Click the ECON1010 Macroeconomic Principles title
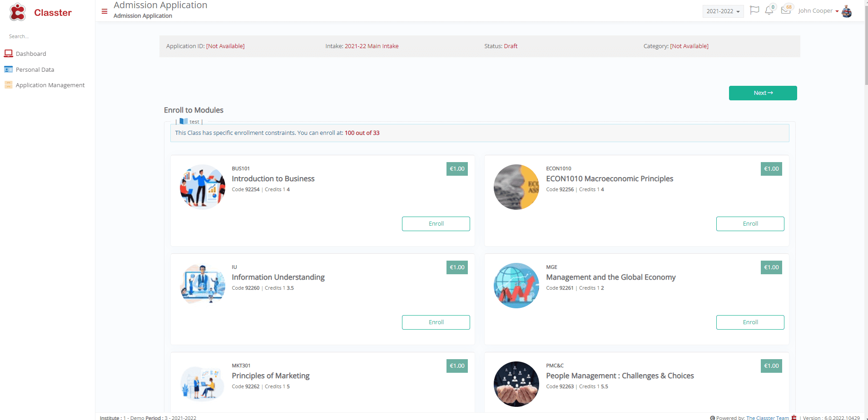This screenshot has width=868, height=420. [610, 179]
